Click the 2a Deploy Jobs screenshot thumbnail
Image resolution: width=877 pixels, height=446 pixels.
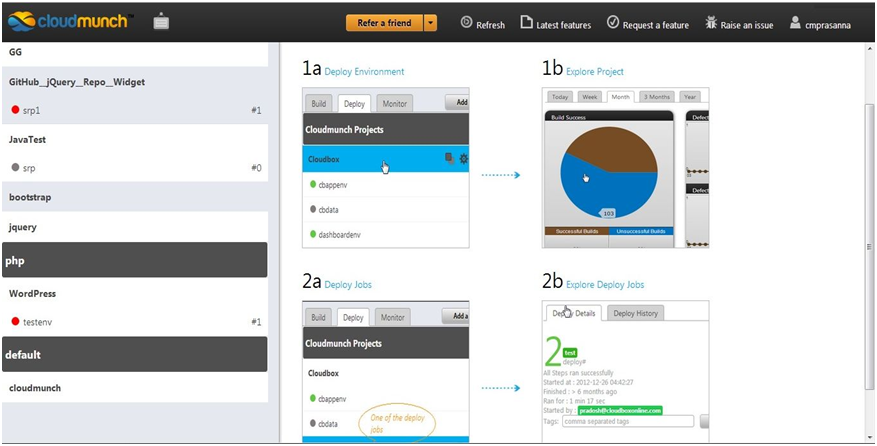(x=385, y=372)
